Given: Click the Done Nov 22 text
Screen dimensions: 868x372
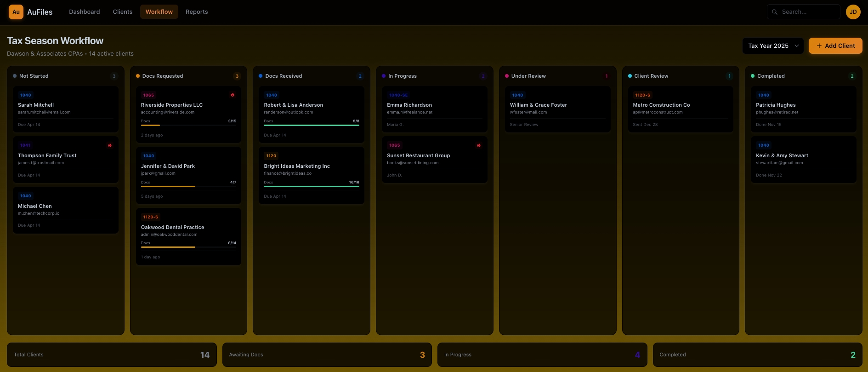Looking at the screenshot, I should (769, 175).
